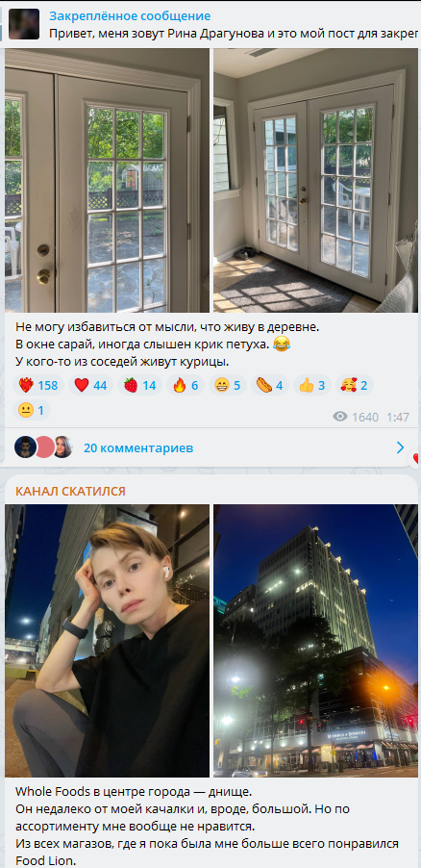The width and height of the screenshot is (421, 868).
Task: Toggle the red heart reaction with 44
Action: click(90, 385)
